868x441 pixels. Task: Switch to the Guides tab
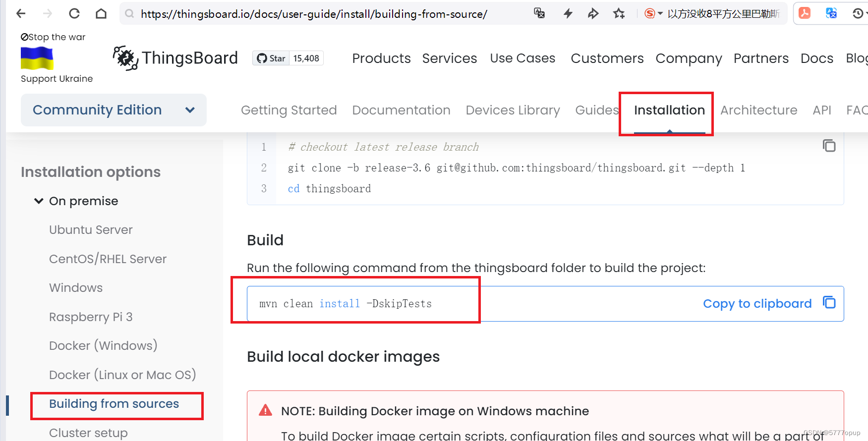[x=597, y=110]
